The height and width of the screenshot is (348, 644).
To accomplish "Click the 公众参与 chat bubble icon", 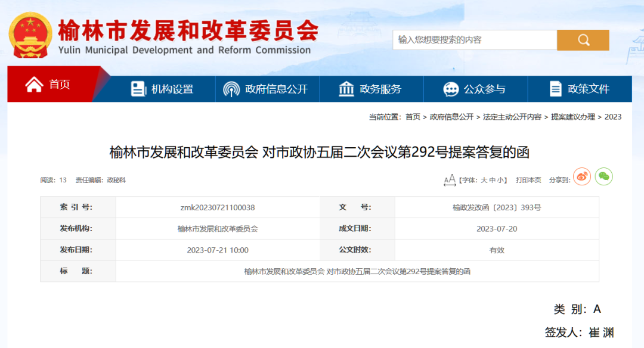I will click(x=451, y=89).
